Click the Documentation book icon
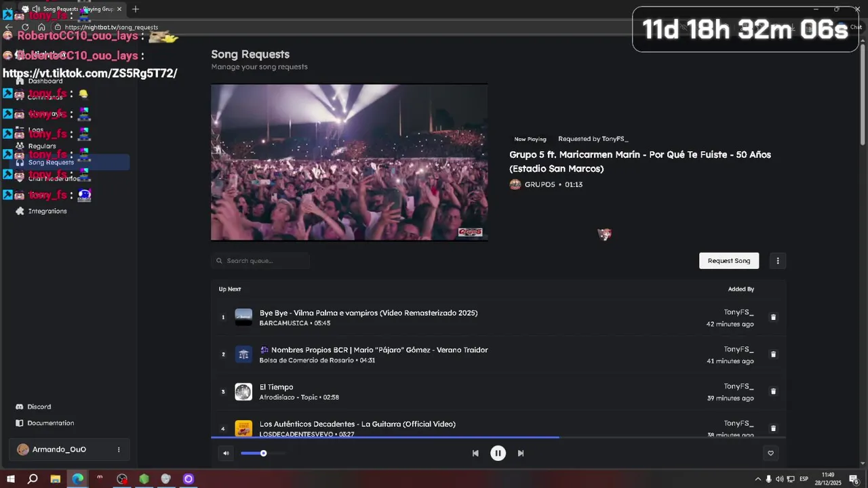 (19, 423)
